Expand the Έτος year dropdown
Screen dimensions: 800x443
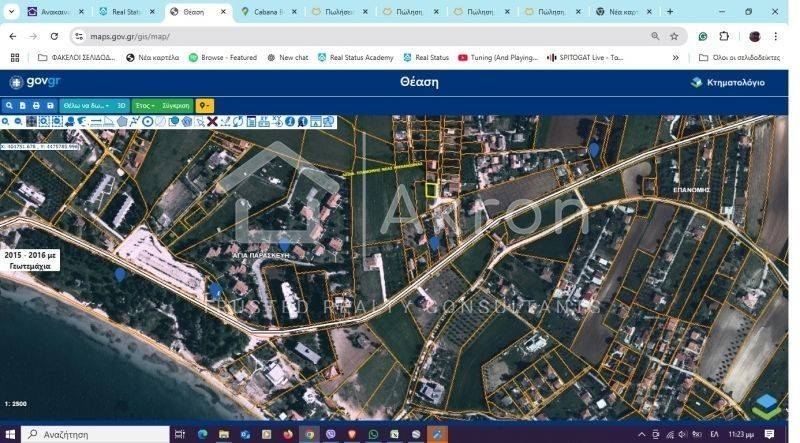tap(145, 105)
